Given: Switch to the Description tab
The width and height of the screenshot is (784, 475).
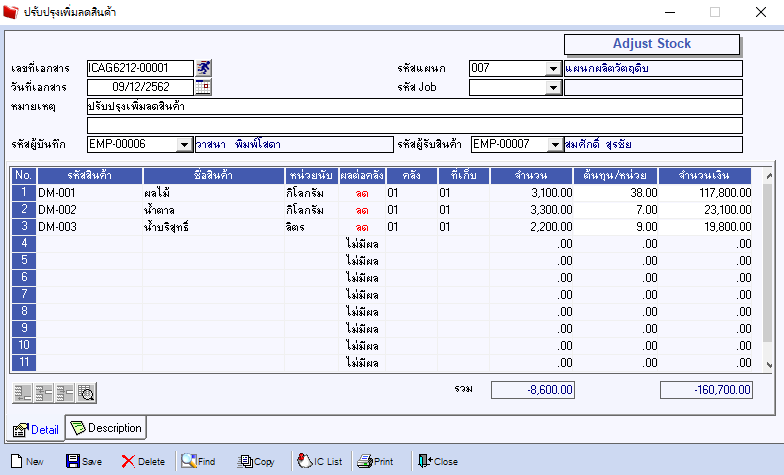Looking at the screenshot, I should point(106,428).
